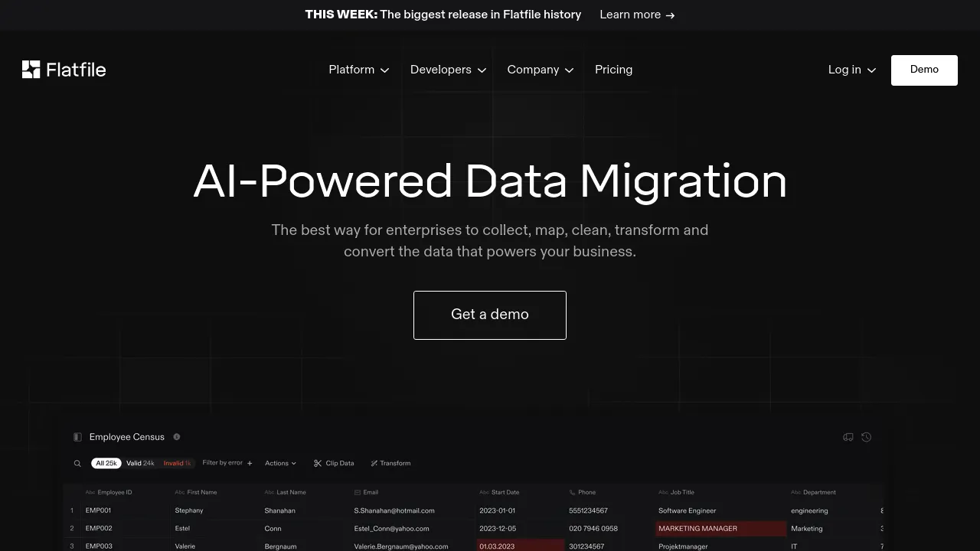This screenshot has width=980, height=551.
Task: Click the highlighted MARKETING MANAGER cell
Action: (720, 528)
